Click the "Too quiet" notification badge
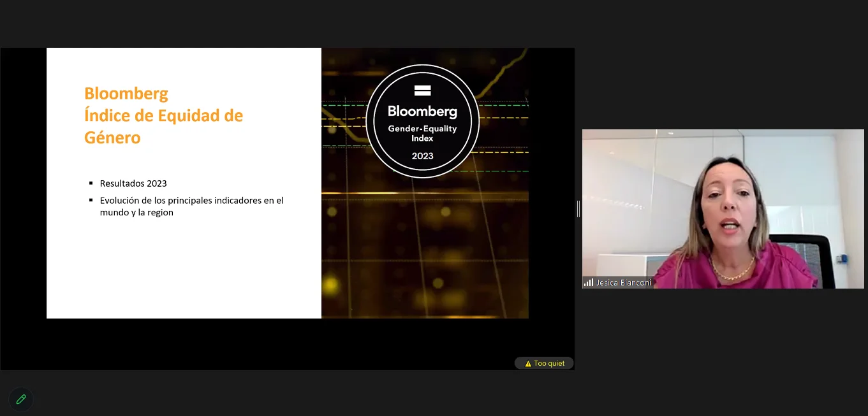Viewport: 868px width, 416px height. coord(544,363)
